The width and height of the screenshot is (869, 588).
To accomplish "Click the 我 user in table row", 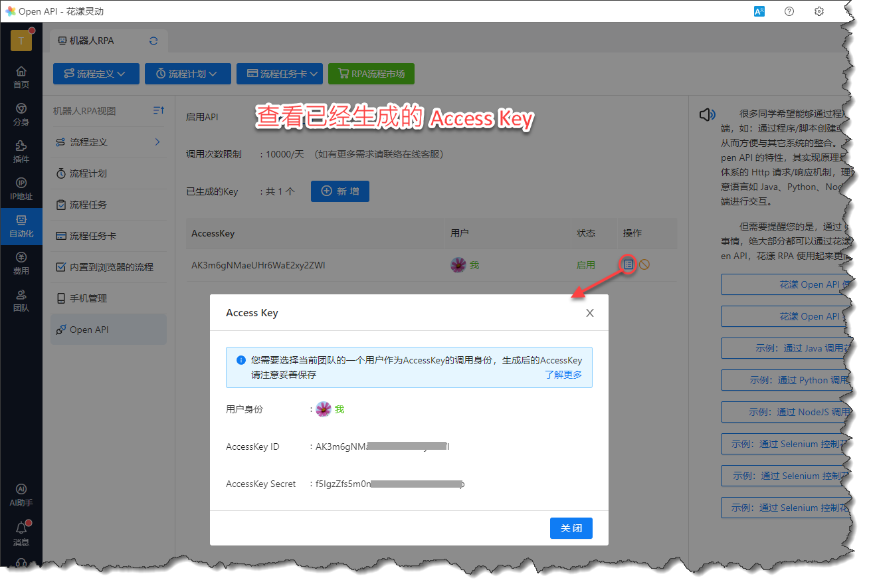I will pos(465,265).
